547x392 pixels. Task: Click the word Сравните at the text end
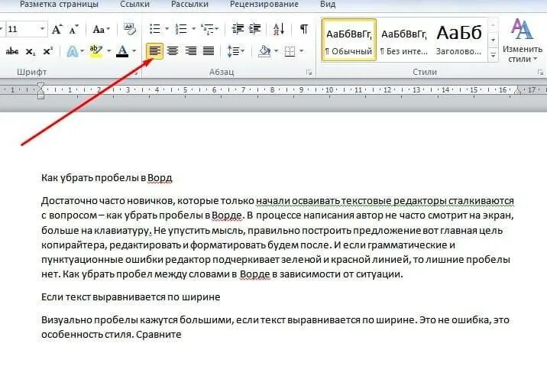coord(159,335)
